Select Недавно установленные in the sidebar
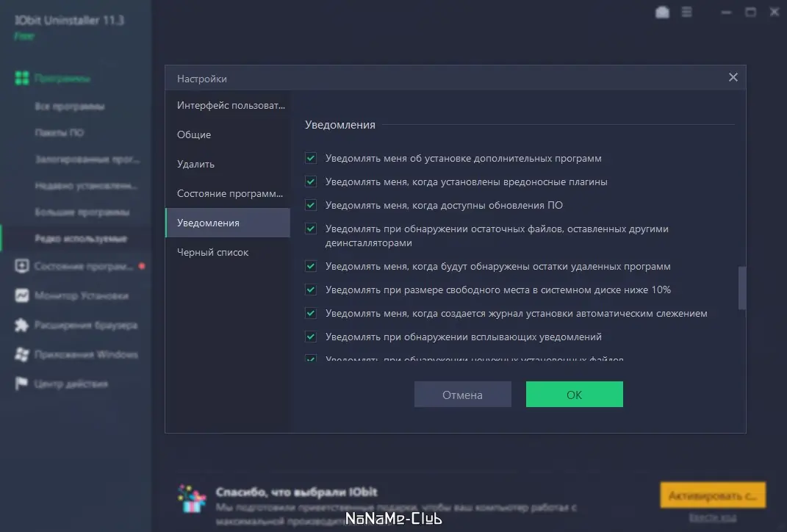The image size is (787, 532). (86, 186)
